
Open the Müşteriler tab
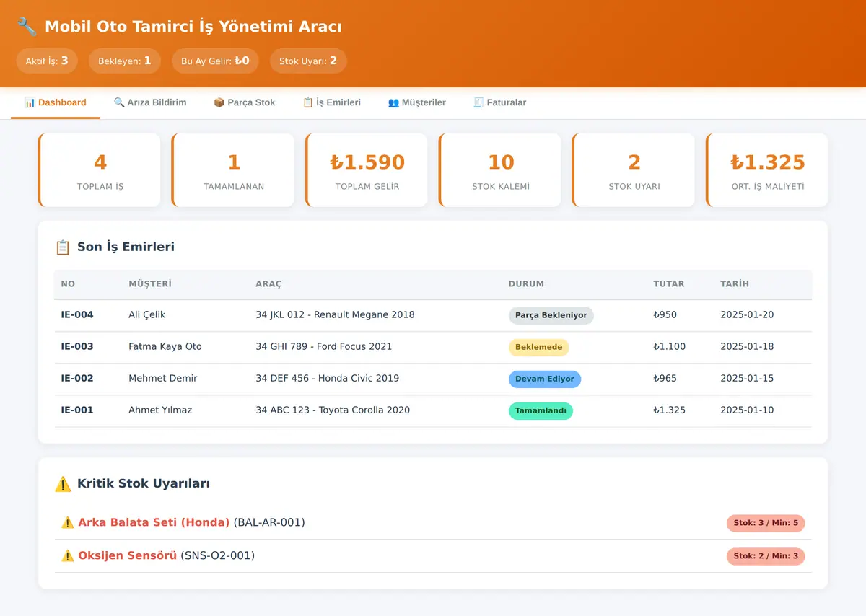(x=417, y=102)
